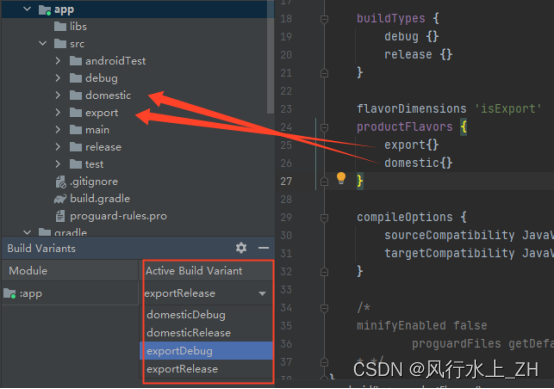Collapse the gradle folder chevron
The height and width of the screenshot is (389, 554).
pyautogui.click(x=27, y=232)
